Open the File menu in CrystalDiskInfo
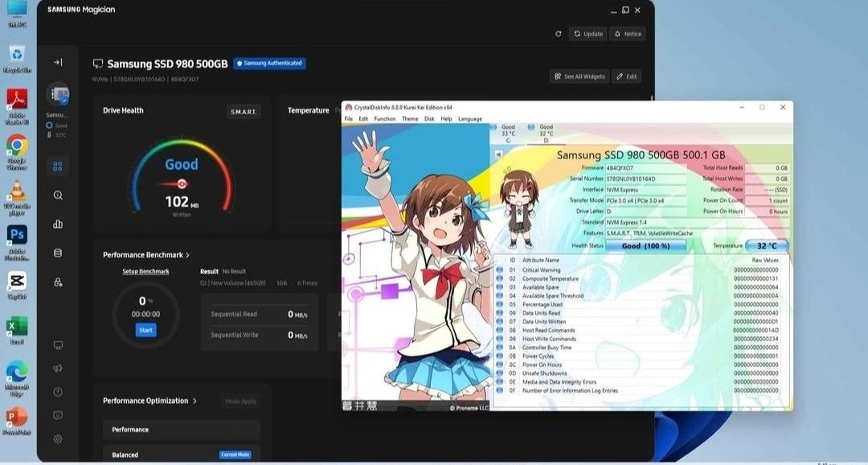 click(x=349, y=118)
